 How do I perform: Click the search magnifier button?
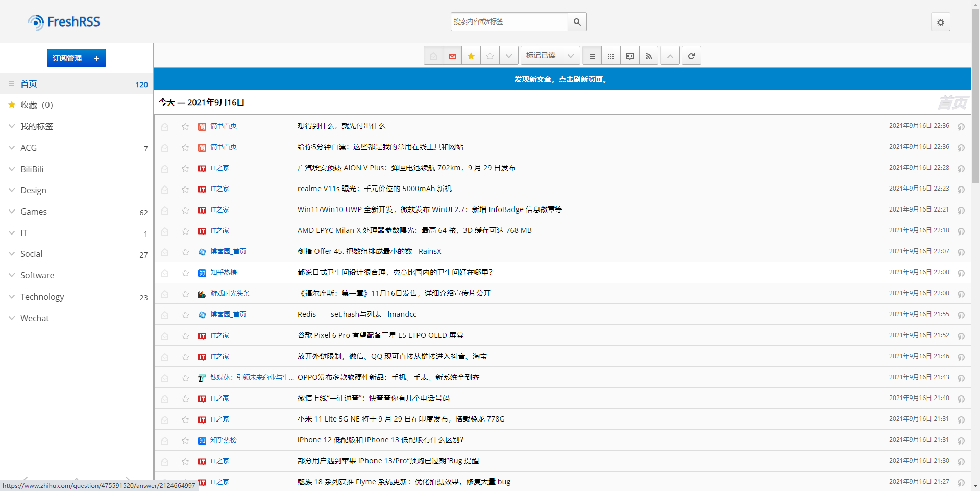click(x=577, y=22)
